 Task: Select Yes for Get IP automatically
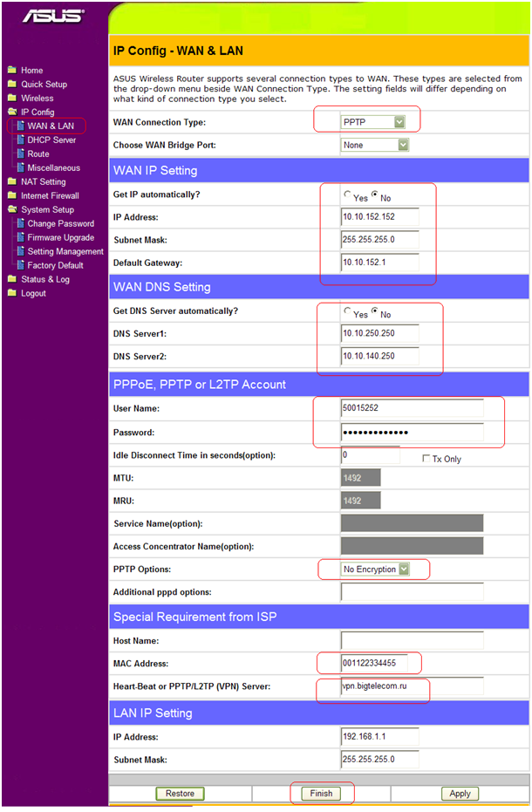(x=348, y=194)
